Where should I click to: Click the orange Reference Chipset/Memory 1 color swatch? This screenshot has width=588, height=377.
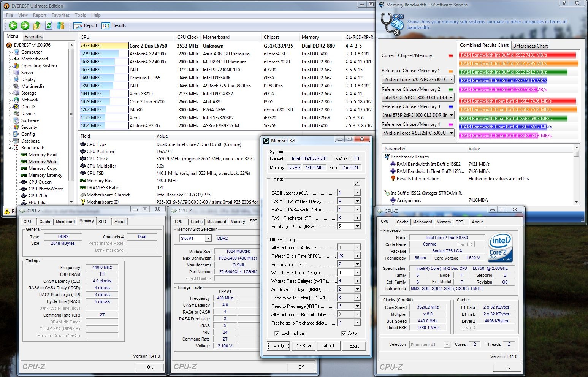(450, 71)
